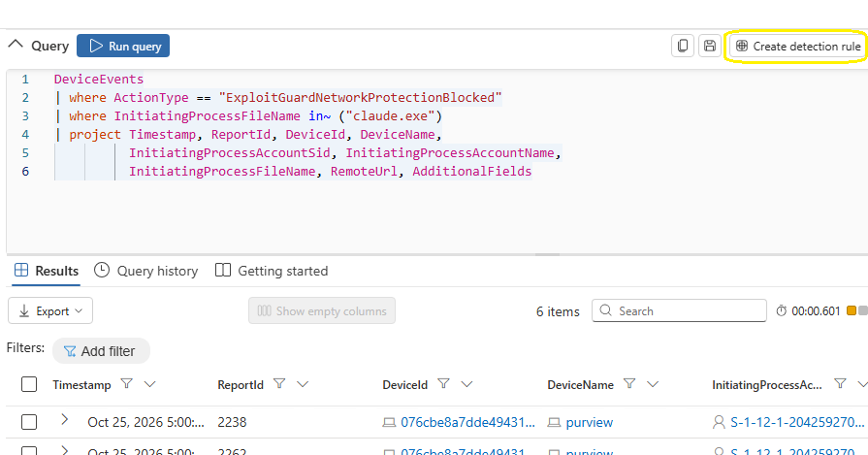Click the DeviceName column header
The height and width of the screenshot is (455, 868).
[x=580, y=385]
